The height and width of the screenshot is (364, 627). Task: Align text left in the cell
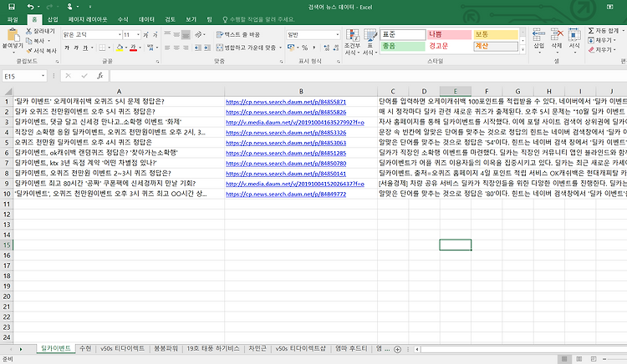click(x=167, y=48)
